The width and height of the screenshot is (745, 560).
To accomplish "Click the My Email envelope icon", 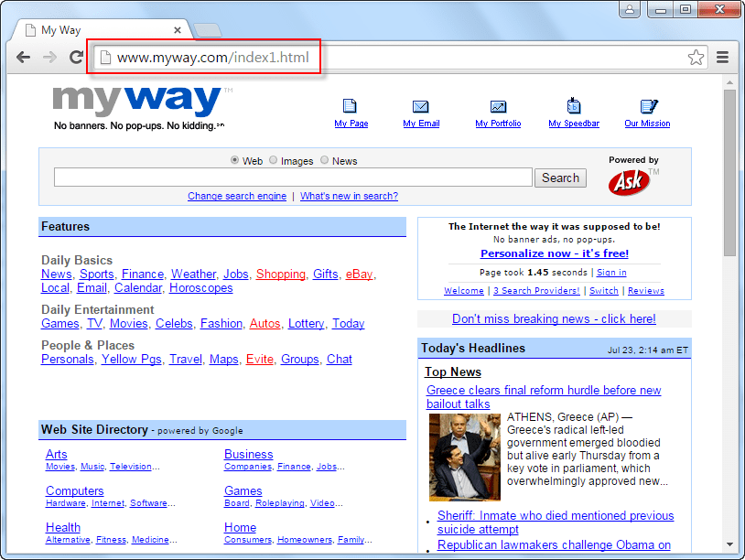I will pos(420,106).
